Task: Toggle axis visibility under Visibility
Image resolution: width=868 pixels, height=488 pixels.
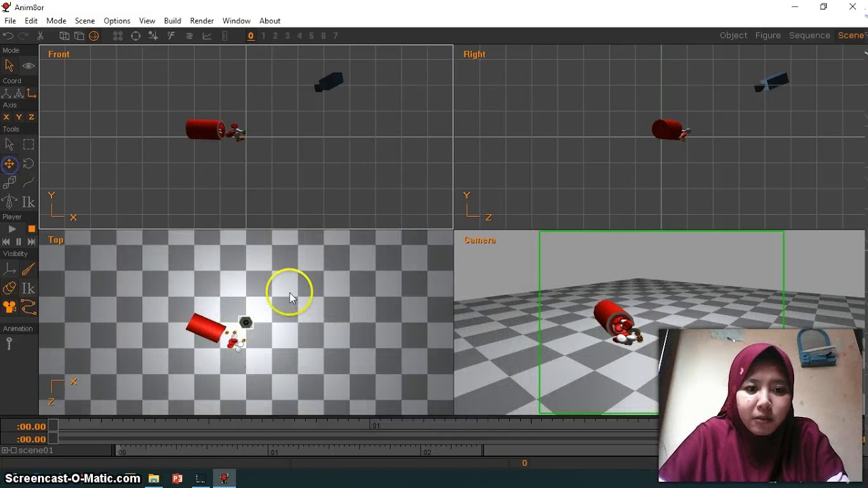Action: (x=9, y=270)
